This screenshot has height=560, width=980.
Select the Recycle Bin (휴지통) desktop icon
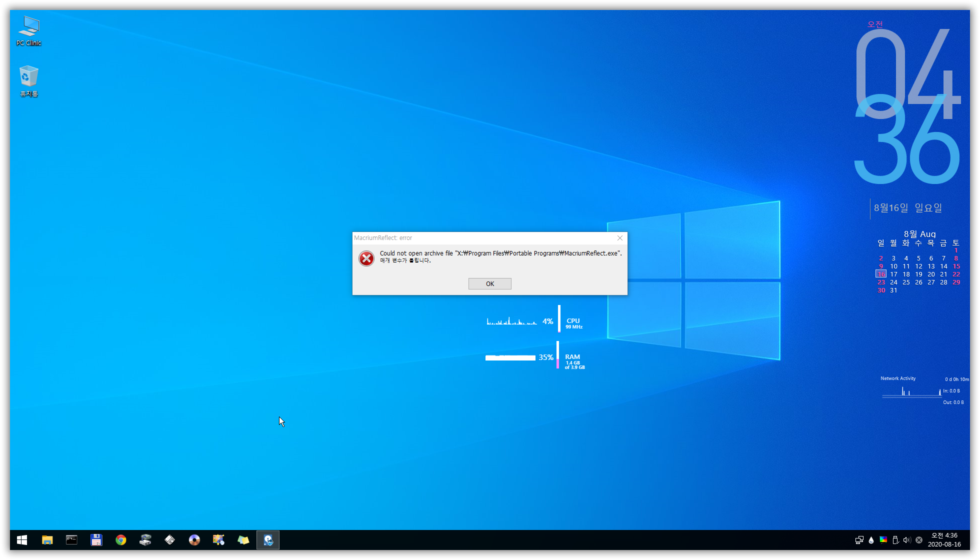click(29, 81)
